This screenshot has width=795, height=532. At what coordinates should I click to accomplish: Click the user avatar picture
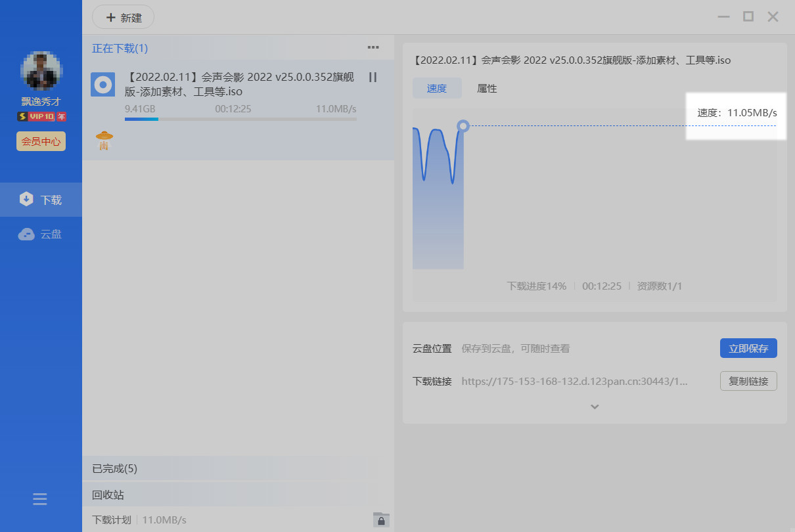pyautogui.click(x=41, y=71)
